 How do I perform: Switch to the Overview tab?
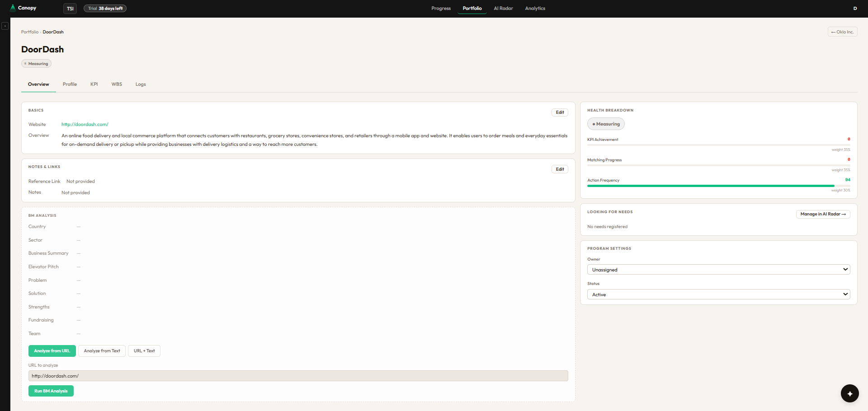pos(38,84)
